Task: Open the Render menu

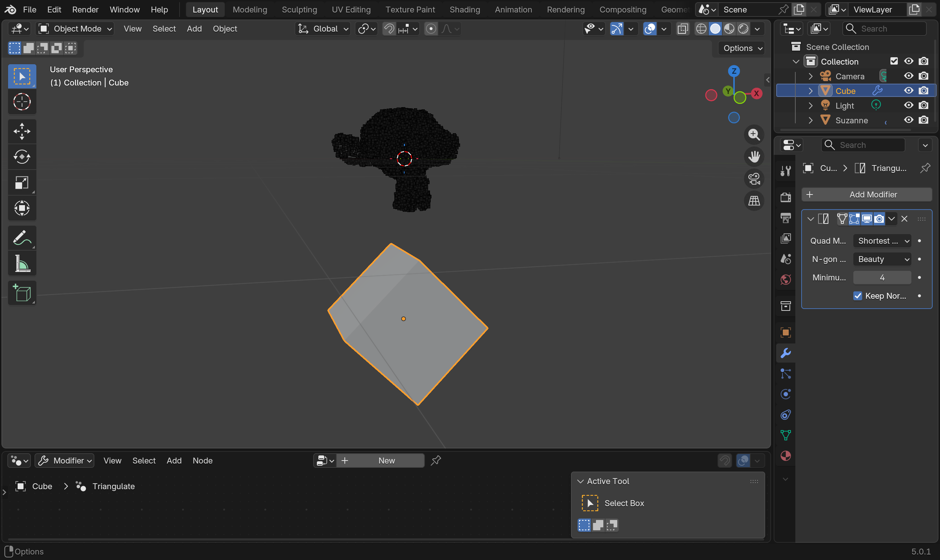Action: pyautogui.click(x=85, y=10)
